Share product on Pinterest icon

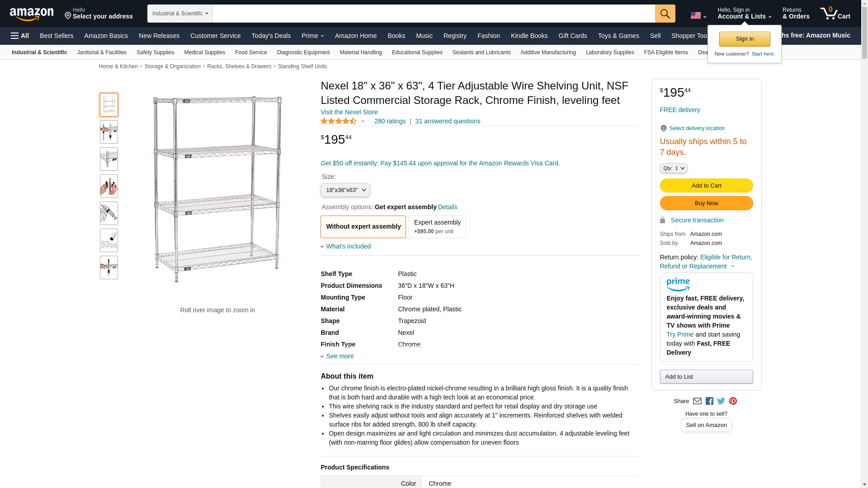point(733,401)
